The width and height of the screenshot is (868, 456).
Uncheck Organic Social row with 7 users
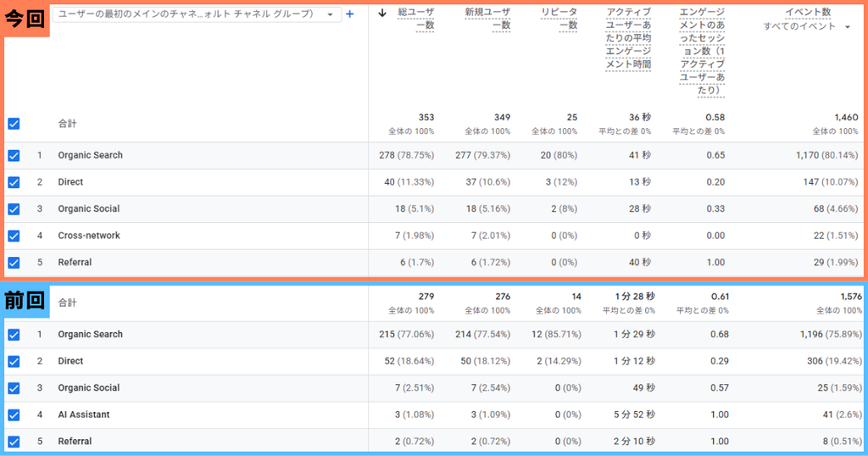(14, 388)
